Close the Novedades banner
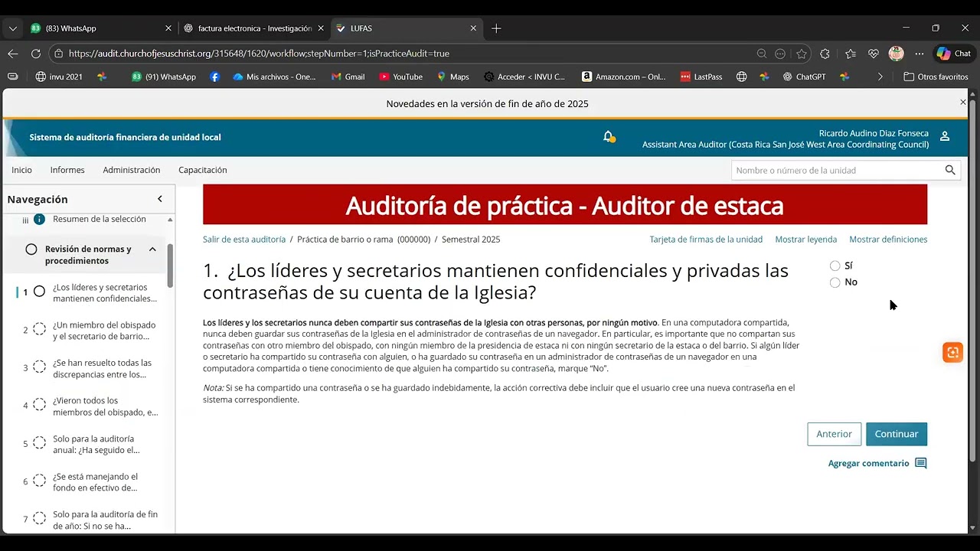The height and width of the screenshot is (551, 980). [x=963, y=102]
